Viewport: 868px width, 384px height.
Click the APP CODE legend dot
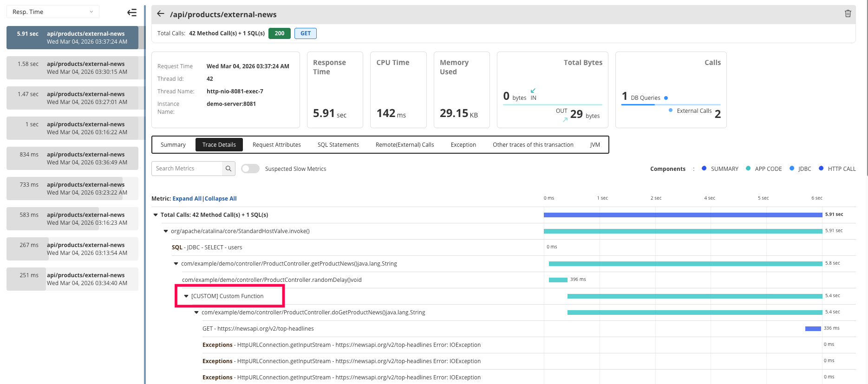pos(748,169)
